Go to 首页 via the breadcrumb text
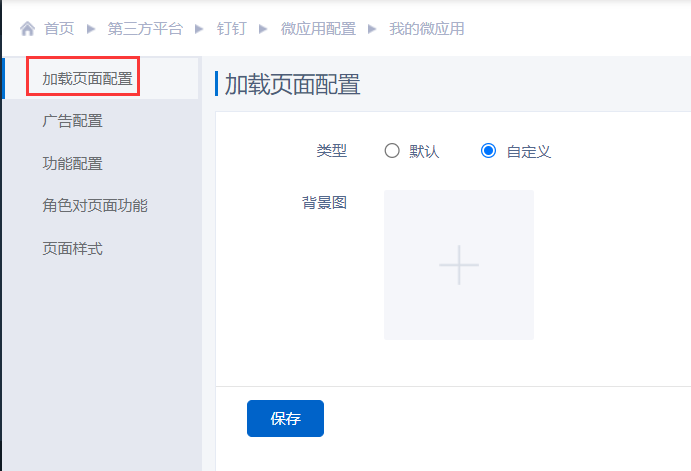691x471 pixels. (59, 29)
